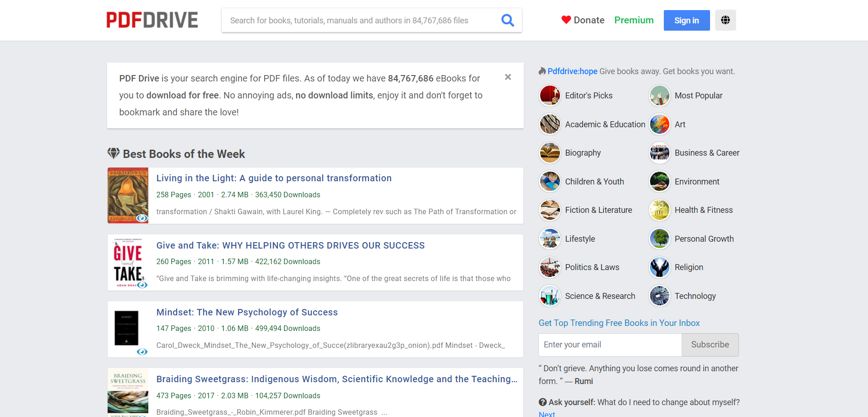Open the Art category icon
This screenshot has width=868, height=417.
(x=659, y=125)
